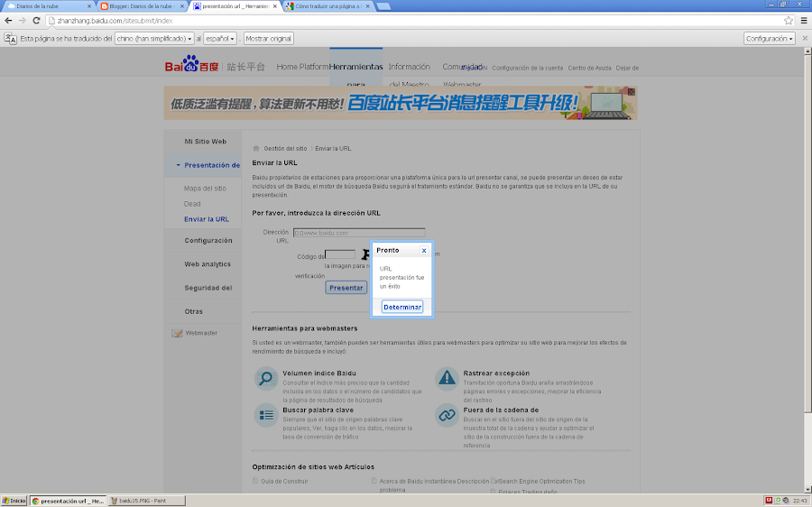Select Mapa del sitio in sidebar
Image resolution: width=812 pixels, height=507 pixels.
205,189
